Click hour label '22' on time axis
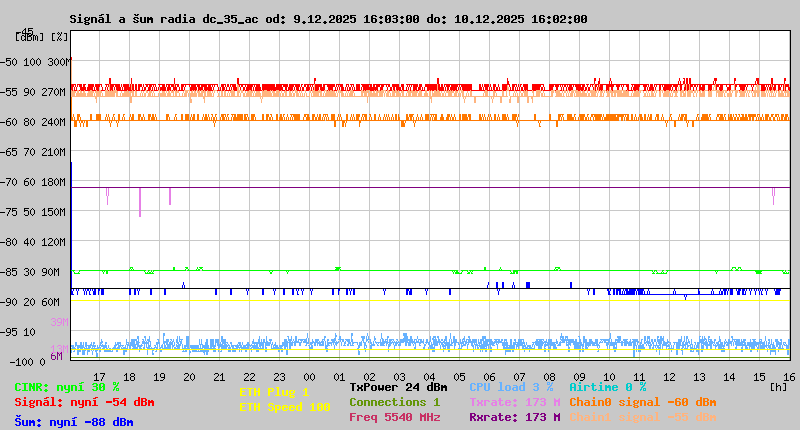800x430 pixels. tap(249, 377)
